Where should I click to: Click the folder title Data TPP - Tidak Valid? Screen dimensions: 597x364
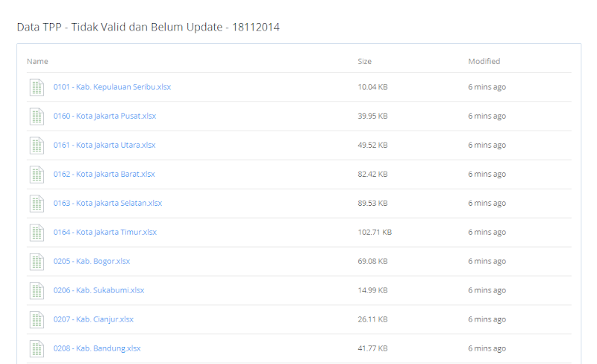[148, 27]
